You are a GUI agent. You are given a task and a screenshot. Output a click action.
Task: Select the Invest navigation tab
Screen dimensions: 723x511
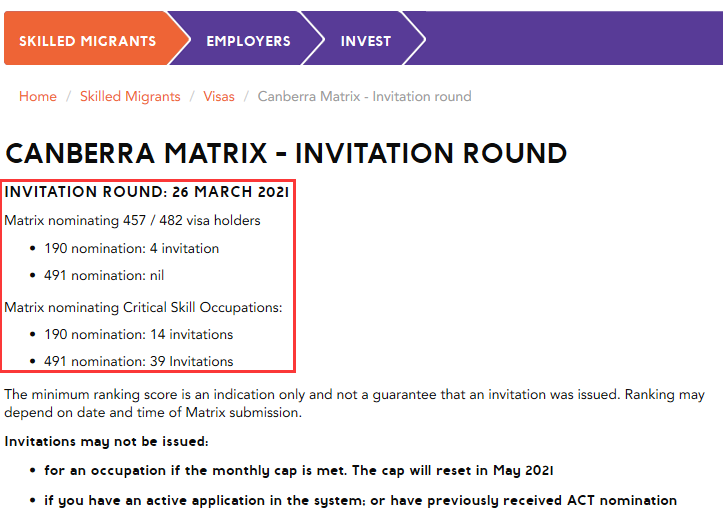coord(366,41)
